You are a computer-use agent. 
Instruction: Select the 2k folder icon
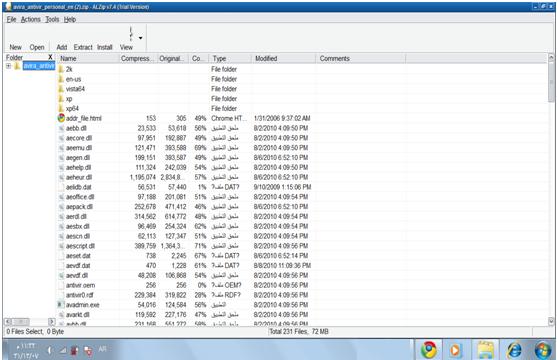coord(61,69)
